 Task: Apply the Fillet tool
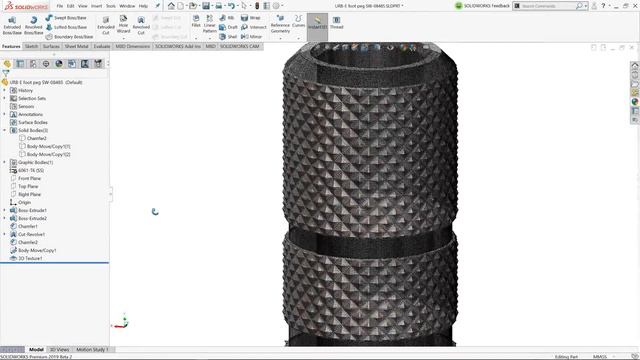pos(196,21)
